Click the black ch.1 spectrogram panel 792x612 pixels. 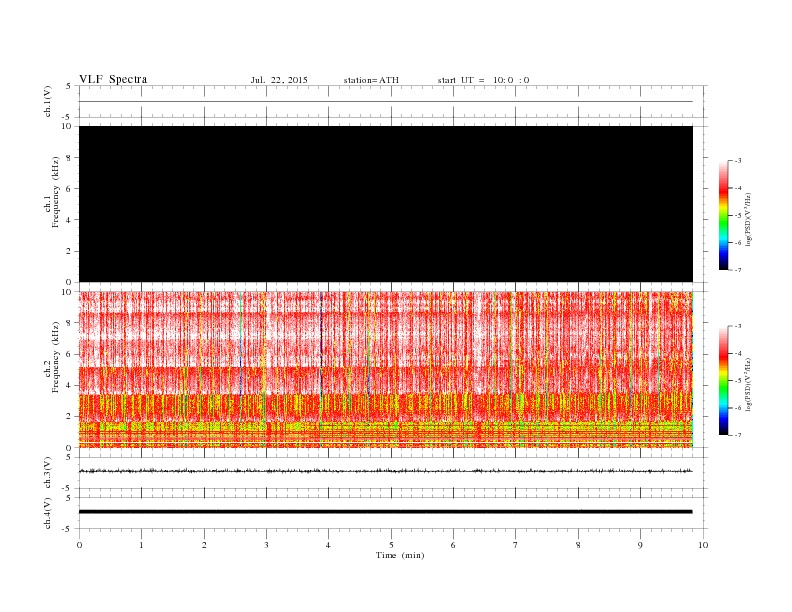[x=386, y=204]
